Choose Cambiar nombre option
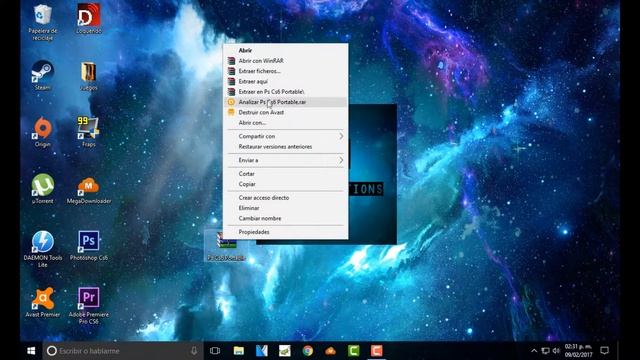Image resolution: width=640 pixels, height=360 pixels. click(x=286, y=218)
